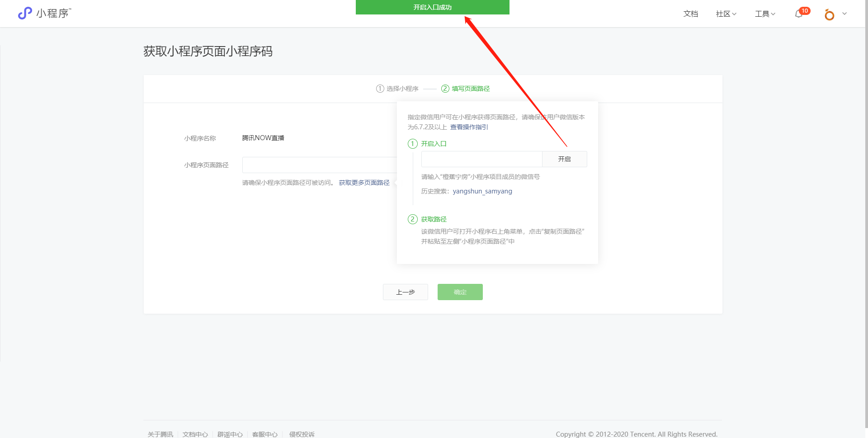This screenshot has width=868, height=438.
Task: Click the green 确定 button
Action: (x=460, y=292)
